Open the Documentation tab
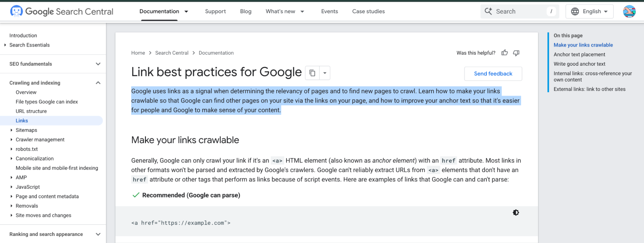The height and width of the screenshot is (243, 644). tap(159, 11)
